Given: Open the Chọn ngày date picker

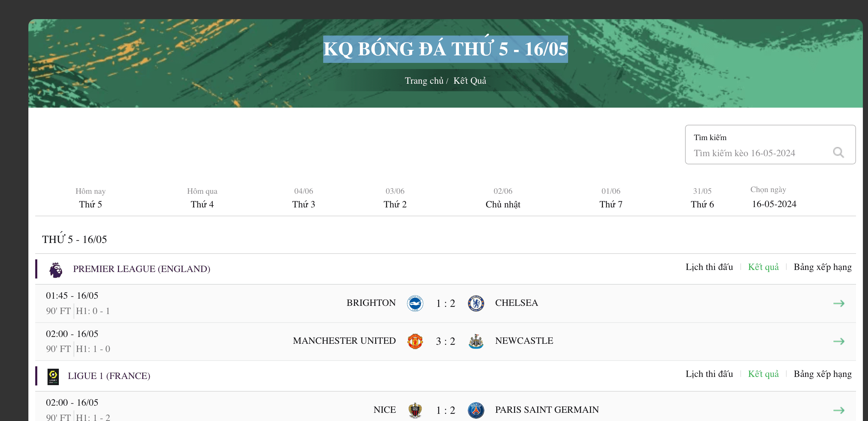Looking at the screenshot, I should (774, 204).
